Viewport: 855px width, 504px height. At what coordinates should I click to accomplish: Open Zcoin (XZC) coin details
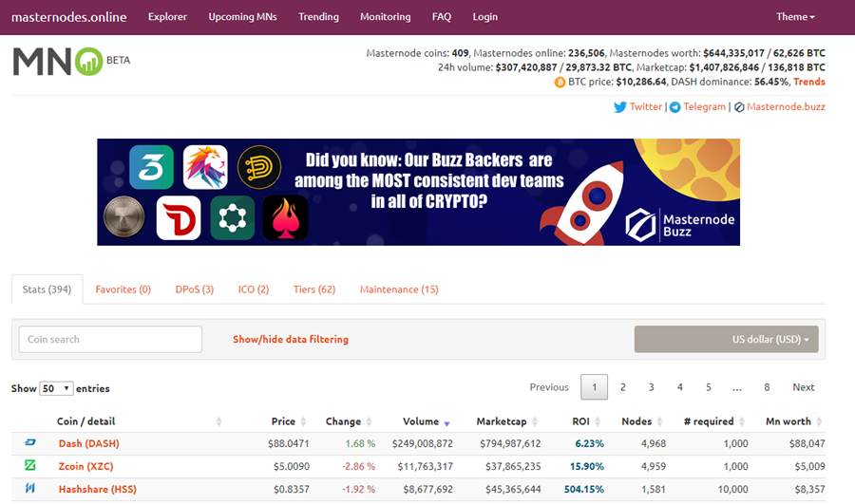coord(86,466)
